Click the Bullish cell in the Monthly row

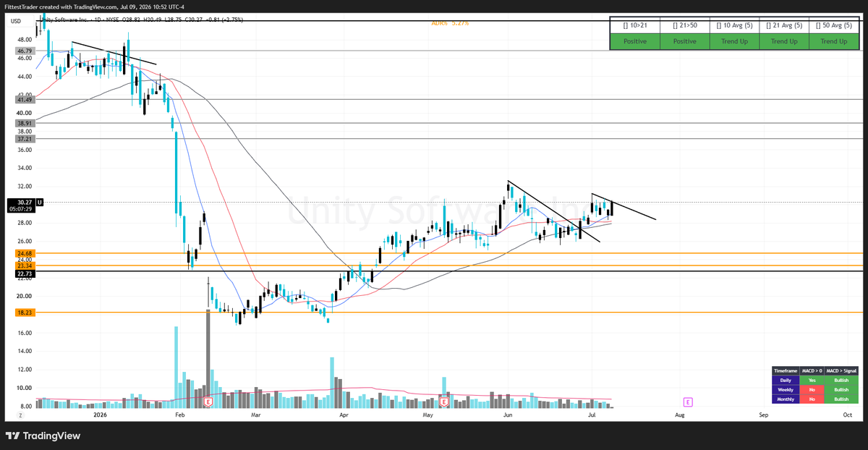(x=841, y=399)
